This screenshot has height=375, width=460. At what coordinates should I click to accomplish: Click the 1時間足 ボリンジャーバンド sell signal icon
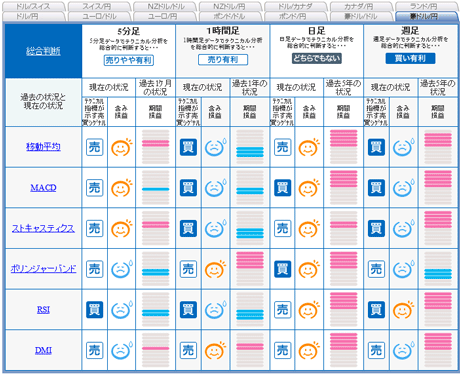coord(188,269)
